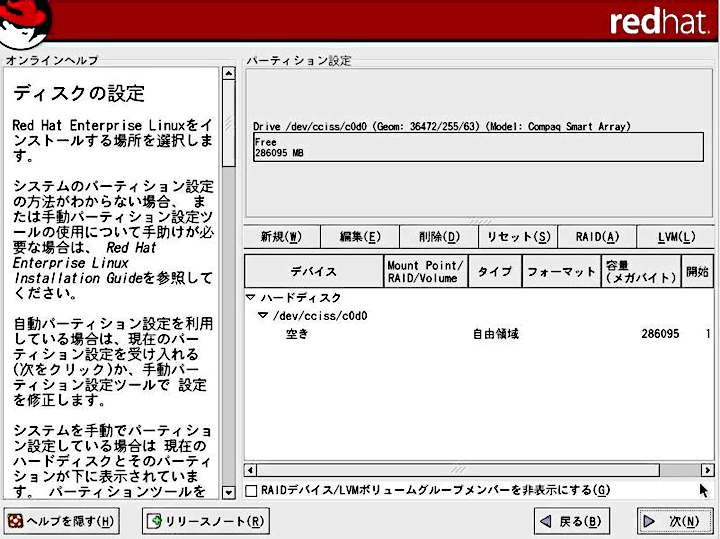Screen dimensions: 720x539
Task: Click the Mount Point/RAID/Volume column header
Action: [x=426, y=271]
